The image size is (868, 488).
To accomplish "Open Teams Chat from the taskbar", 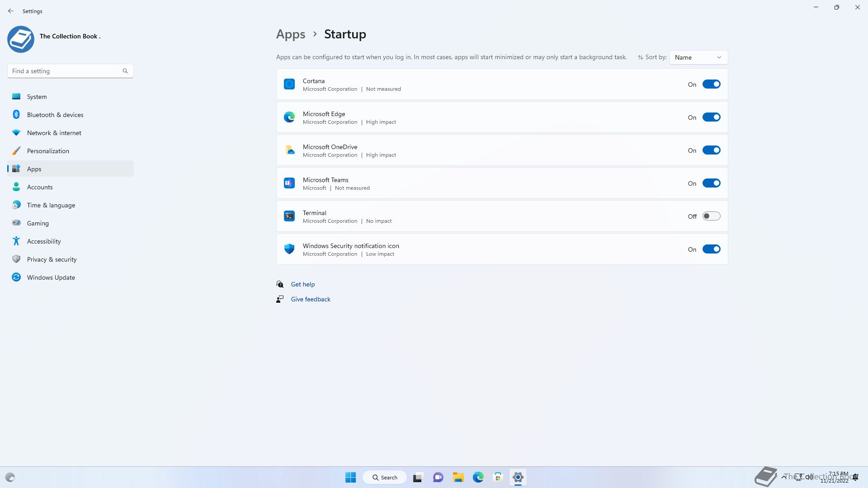I will [438, 477].
